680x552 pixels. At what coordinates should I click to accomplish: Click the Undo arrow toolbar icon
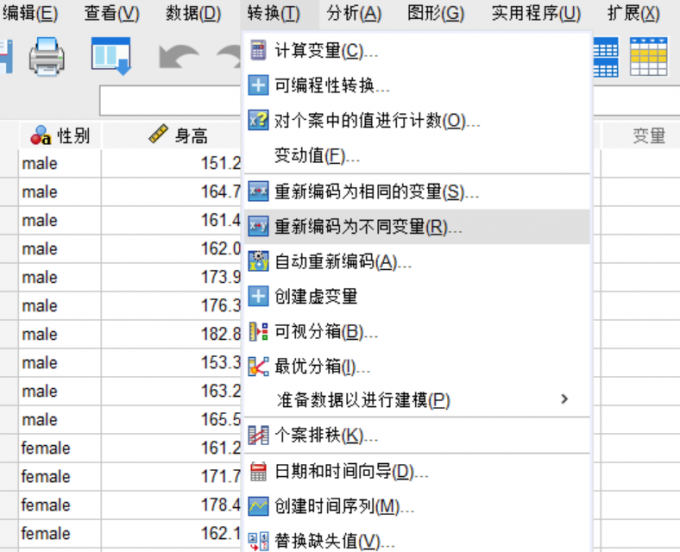[179, 57]
